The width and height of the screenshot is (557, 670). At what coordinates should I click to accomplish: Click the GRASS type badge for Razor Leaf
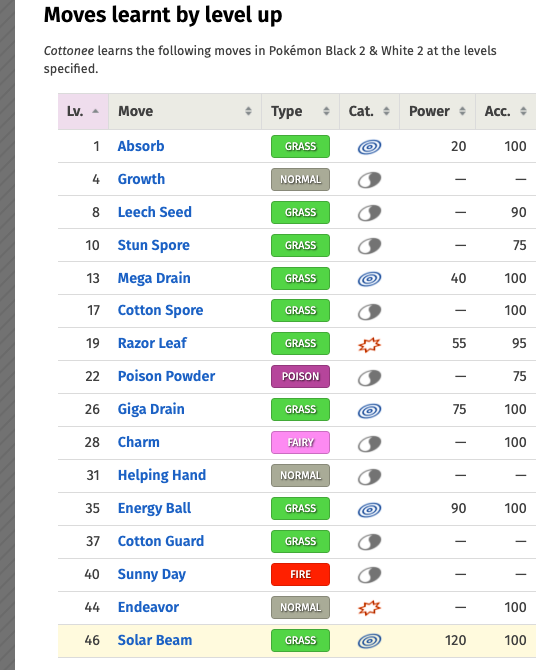tap(300, 344)
